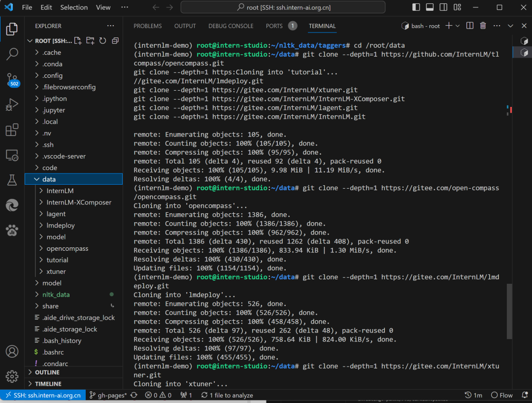Click the terminal vertical scrollbar
Viewport: 532px width, 403px height.
(x=509, y=311)
